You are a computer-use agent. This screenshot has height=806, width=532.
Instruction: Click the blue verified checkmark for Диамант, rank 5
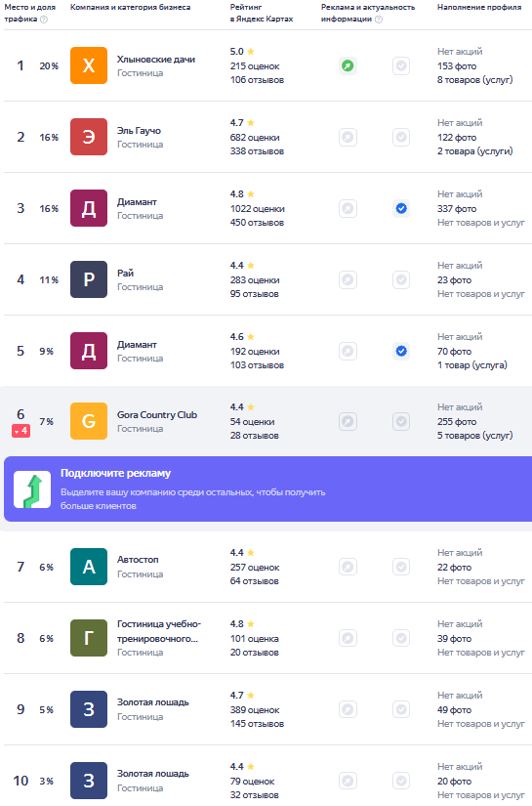click(x=401, y=351)
